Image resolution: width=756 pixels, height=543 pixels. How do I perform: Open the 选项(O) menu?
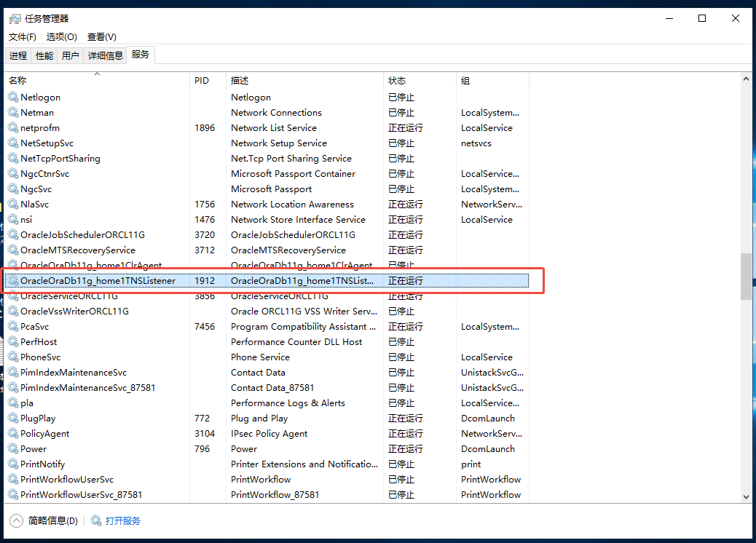tap(61, 37)
